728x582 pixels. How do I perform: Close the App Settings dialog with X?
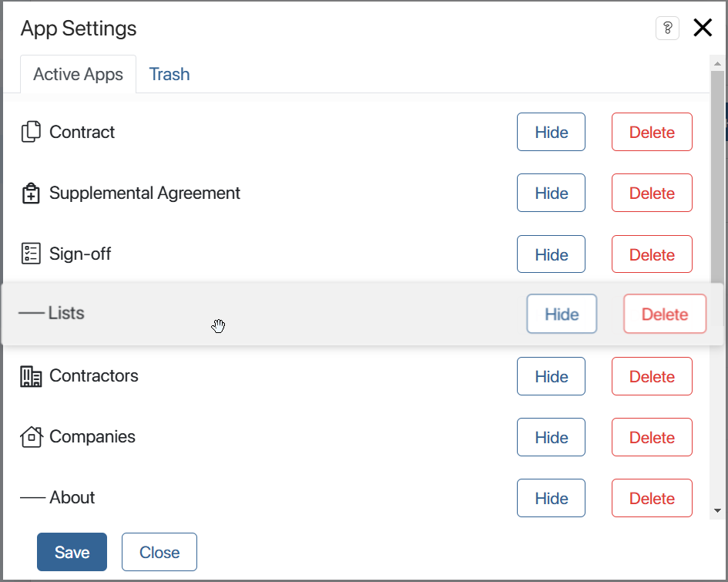[703, 28]
